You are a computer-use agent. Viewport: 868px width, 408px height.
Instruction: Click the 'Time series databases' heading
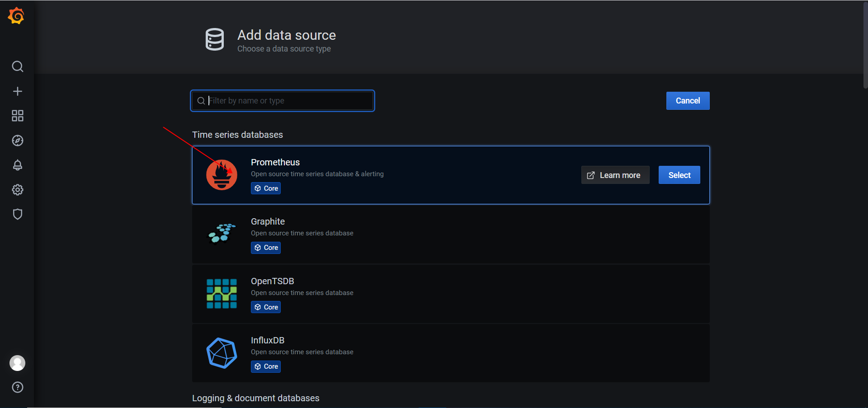coord(237,135)
